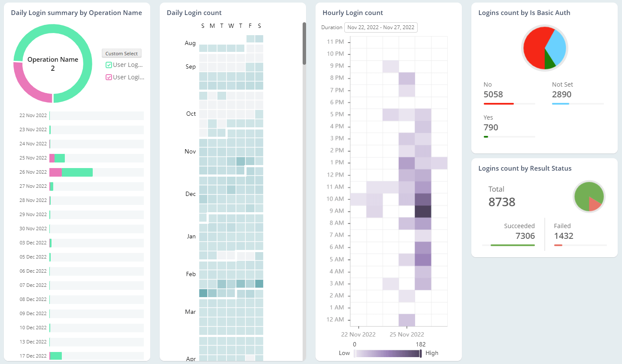Image resolution: width=622 pixels, height=364 pixels.
Task: Click the High-end handle of heatmap legend slider
Action: (x=421, y=353)
